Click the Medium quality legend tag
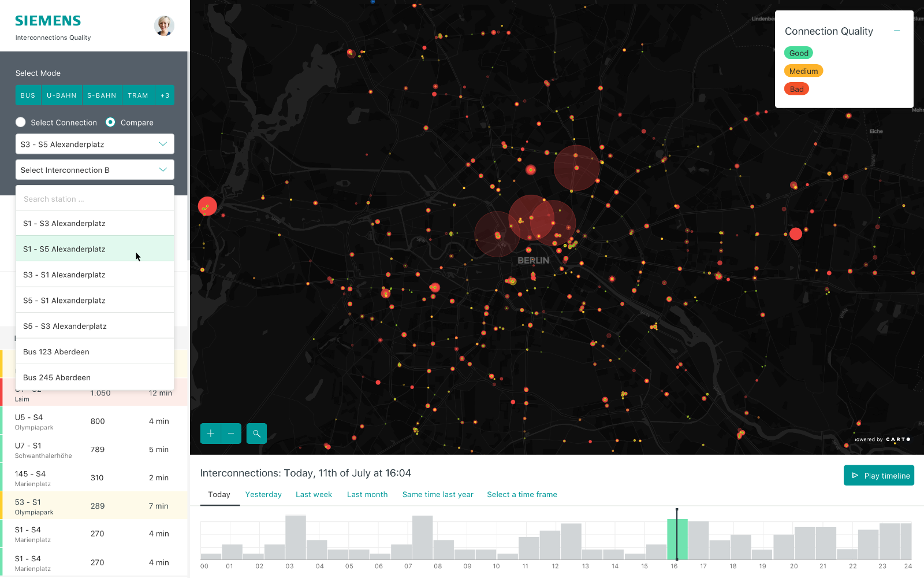This screenshot has height=578, width=924. point(803,71)
